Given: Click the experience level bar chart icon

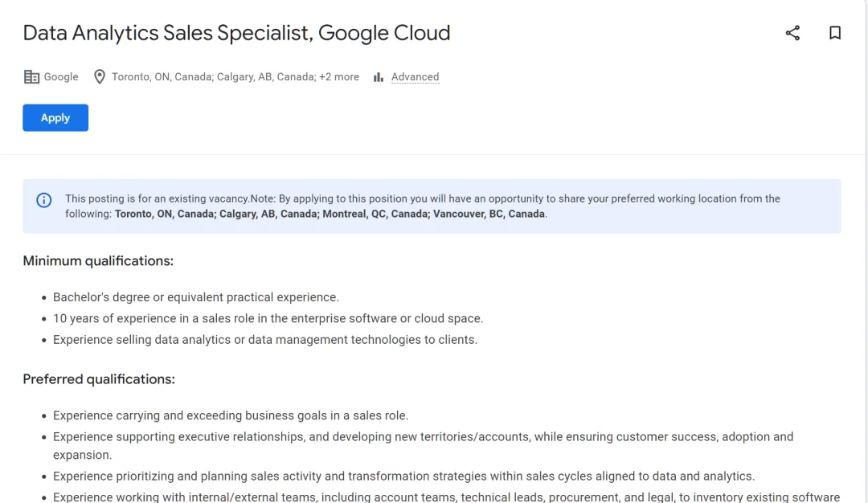Looking at the screenshot, I should coord(378,77).
